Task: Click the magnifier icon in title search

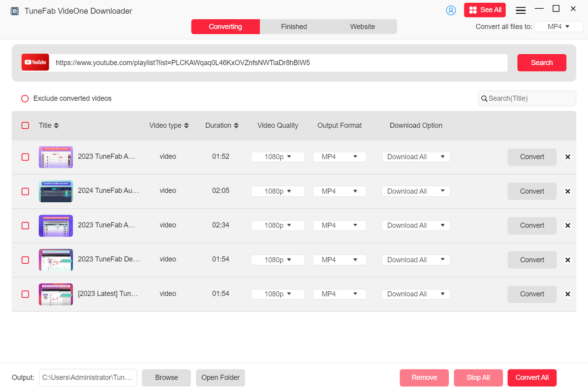Action: [x=484, y=98]
